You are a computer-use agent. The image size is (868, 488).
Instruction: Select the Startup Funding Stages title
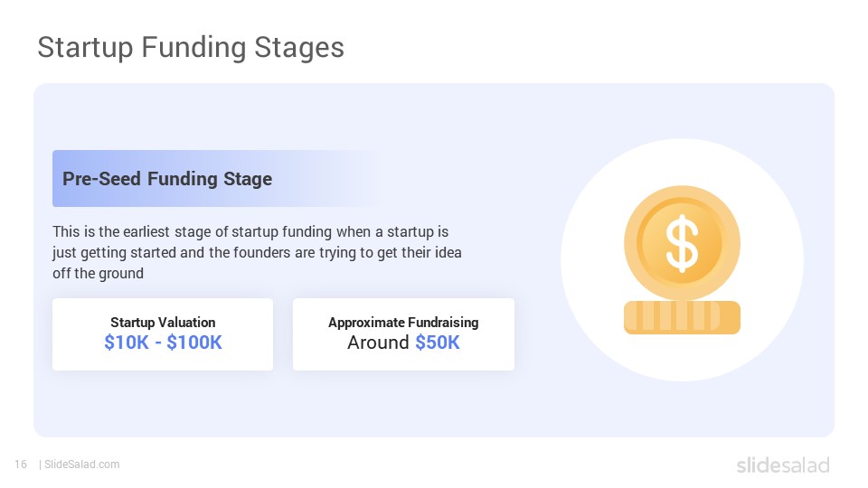point(191,47)
